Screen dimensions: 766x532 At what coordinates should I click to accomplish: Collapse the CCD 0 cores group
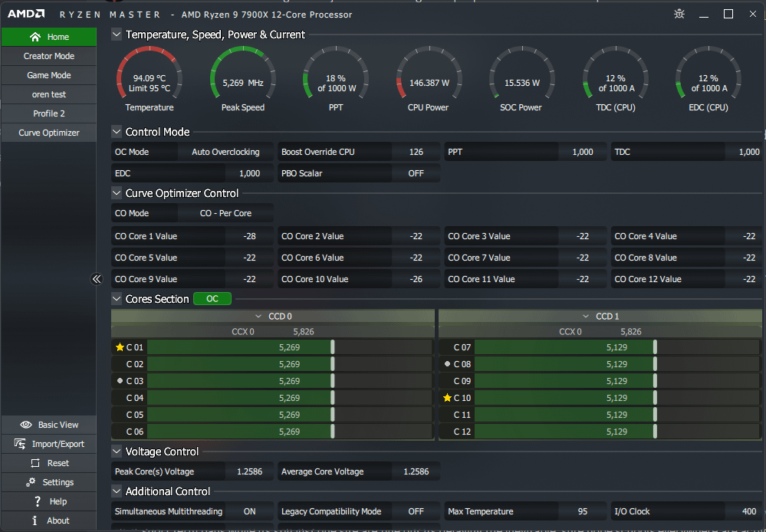click(258, 316)
